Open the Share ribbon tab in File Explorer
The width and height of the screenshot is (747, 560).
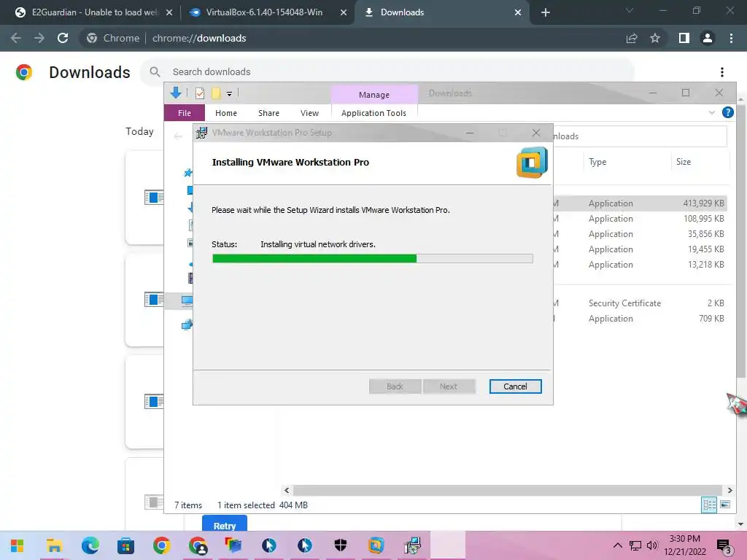coord(268,113)
